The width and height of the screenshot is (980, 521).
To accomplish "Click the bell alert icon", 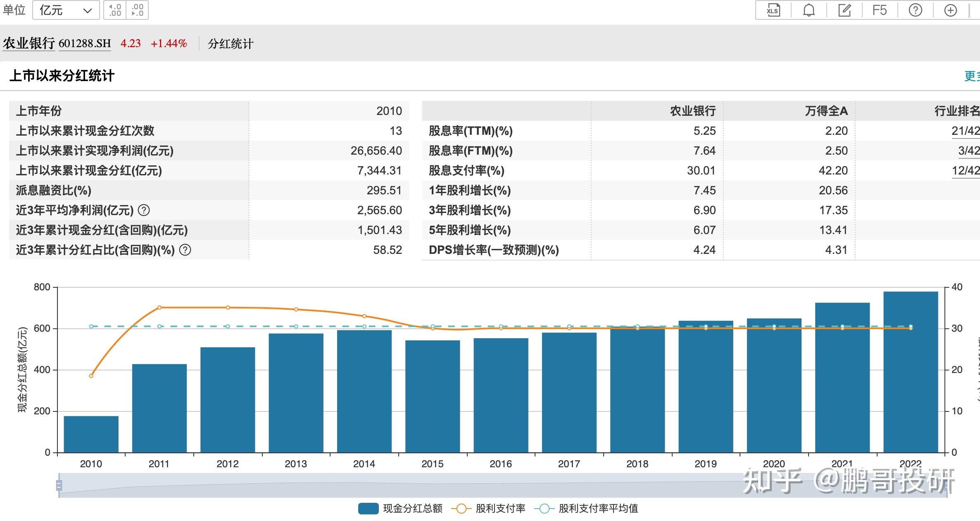I will pos(809,10).
